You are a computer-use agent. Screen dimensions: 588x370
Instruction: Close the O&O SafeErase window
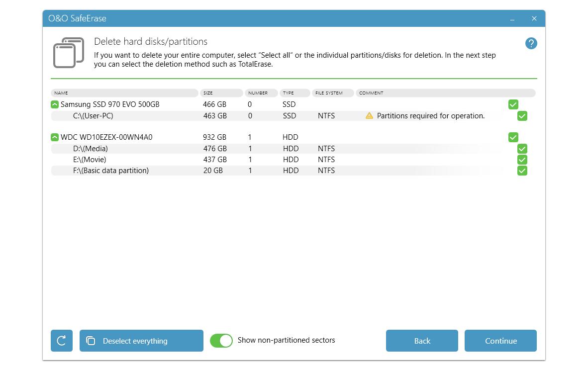click(534, 18)
